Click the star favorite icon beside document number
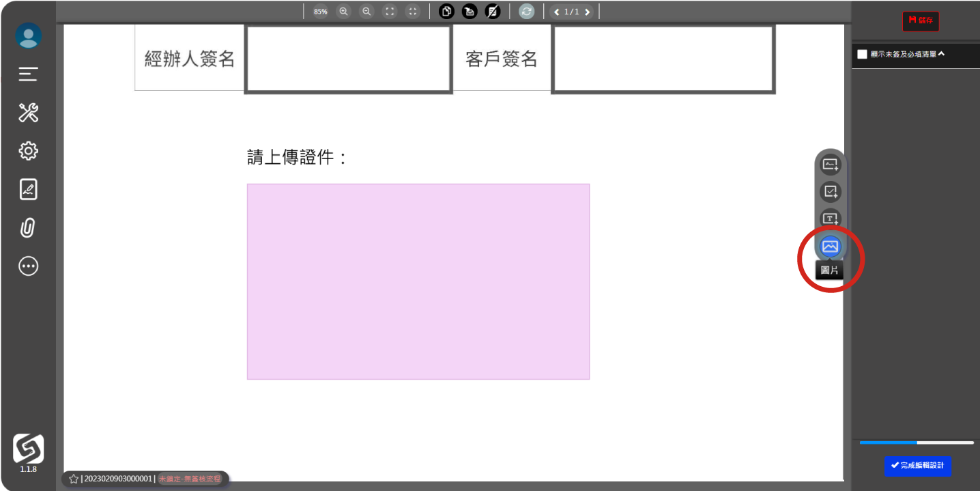 click(x=74, y=479)
